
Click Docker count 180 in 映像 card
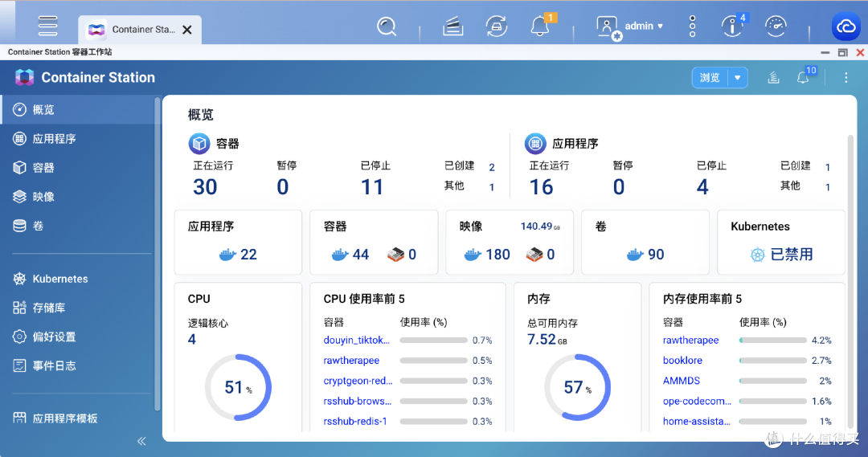497,255
